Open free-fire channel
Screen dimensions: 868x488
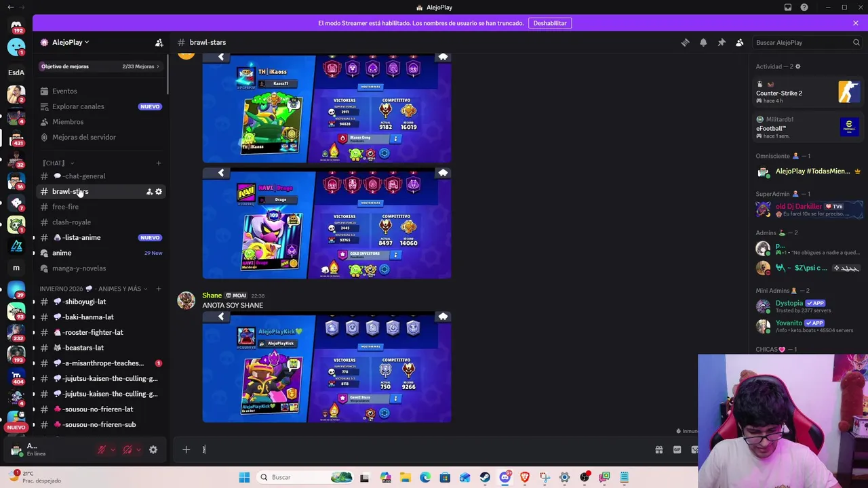[100, 207]
